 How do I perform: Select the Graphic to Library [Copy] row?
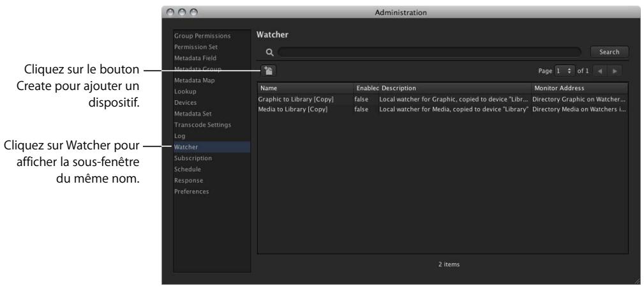443,99
